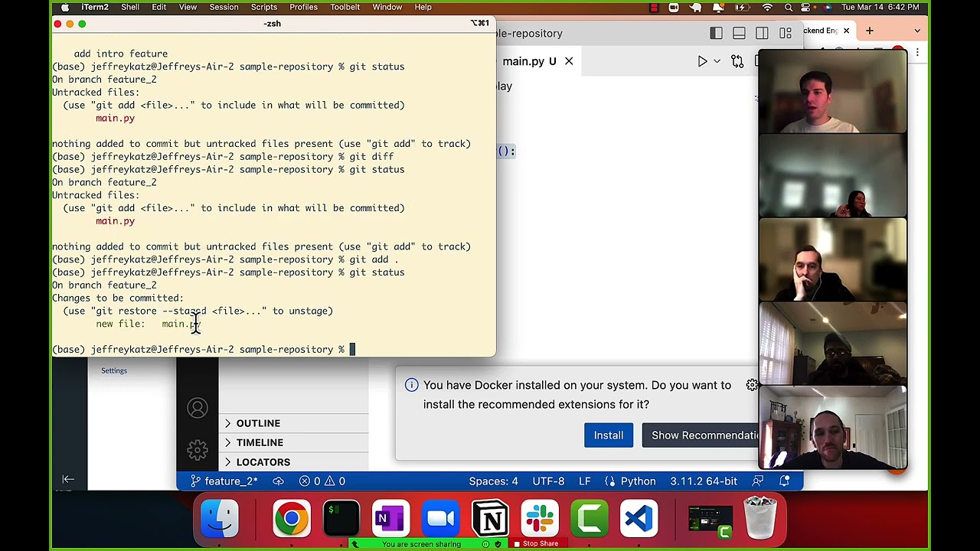
Task: Open notification gear settings icon
Action: point(752,385)
